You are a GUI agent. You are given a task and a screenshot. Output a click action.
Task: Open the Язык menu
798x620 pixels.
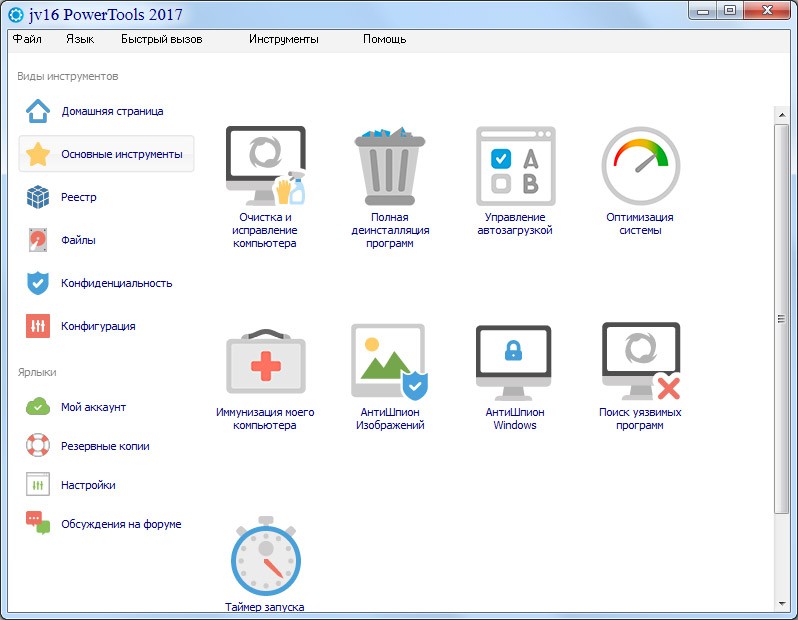coord(80,39)
